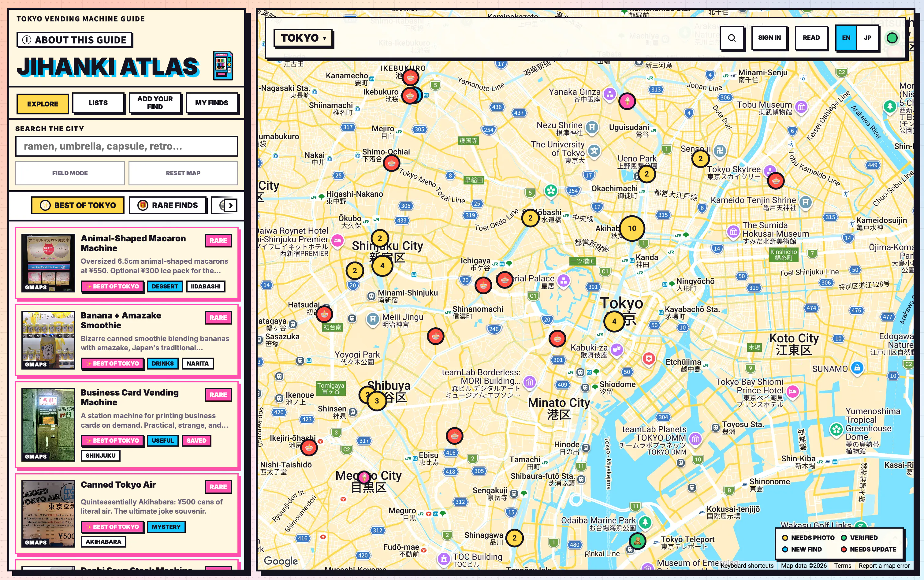
Task: Click green bear pin near Tokyo Teleport
Action: [637, 541]
